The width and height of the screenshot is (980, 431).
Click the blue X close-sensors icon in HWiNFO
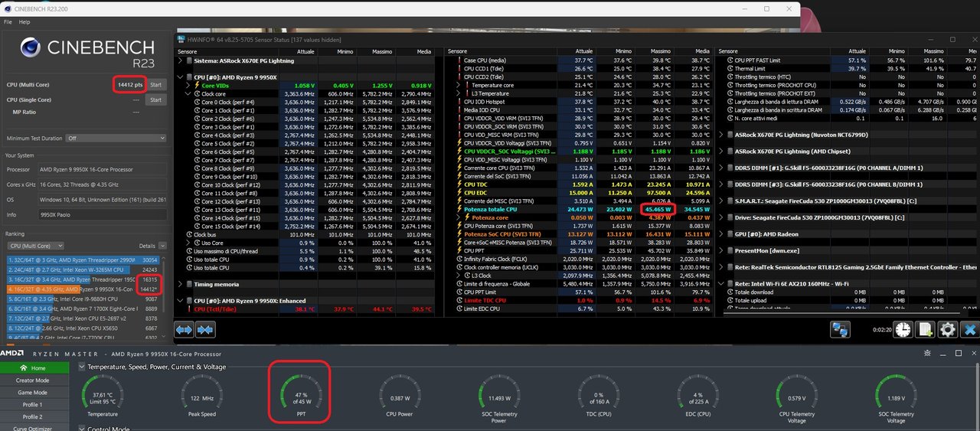coord(969,330)
